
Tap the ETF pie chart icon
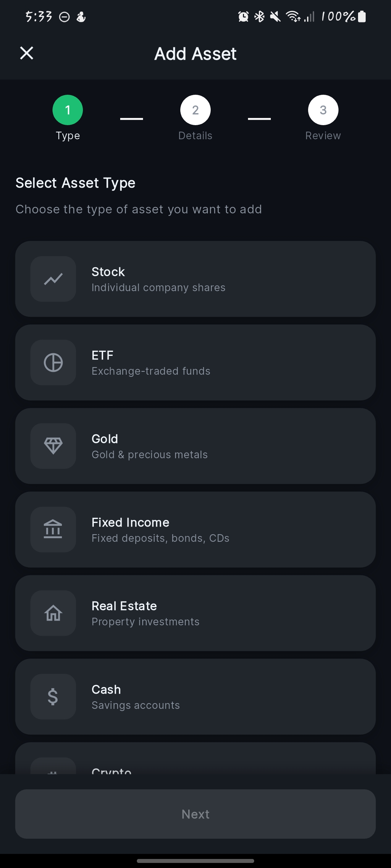(53, 362)
